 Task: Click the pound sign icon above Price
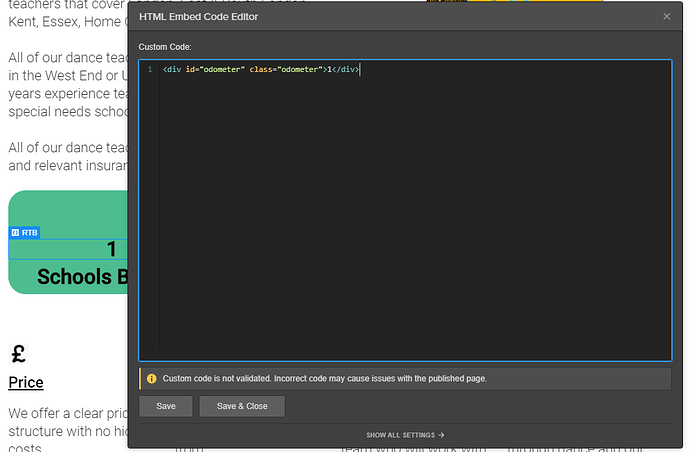(x=18, y=354)
